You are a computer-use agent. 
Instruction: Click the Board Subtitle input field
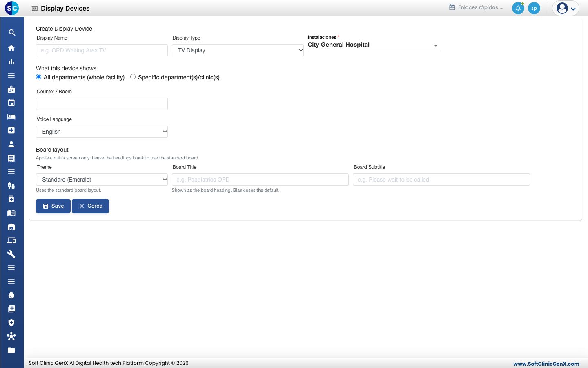tap(441, 180)
